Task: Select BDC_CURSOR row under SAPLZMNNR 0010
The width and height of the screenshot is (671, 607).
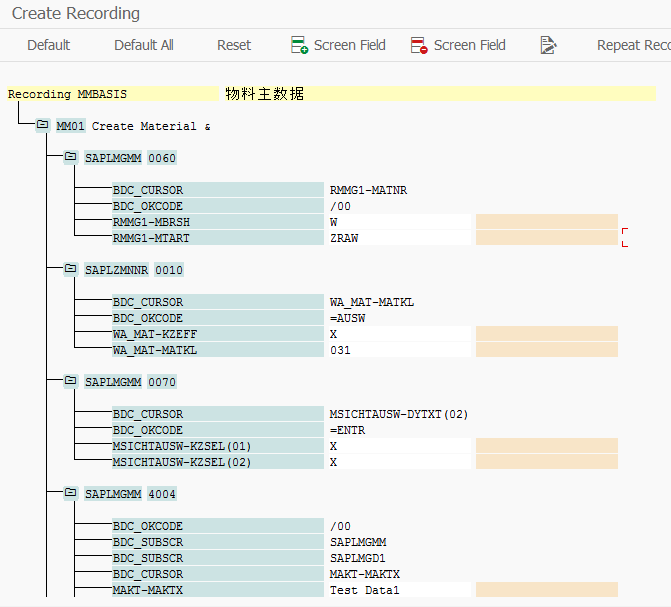Action: 218,302
